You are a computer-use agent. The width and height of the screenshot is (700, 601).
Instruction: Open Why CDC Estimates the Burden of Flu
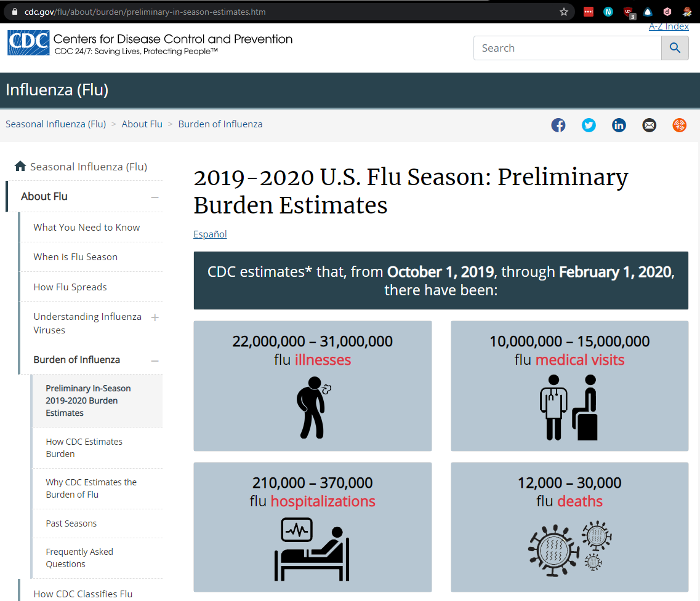click(91, 488)
